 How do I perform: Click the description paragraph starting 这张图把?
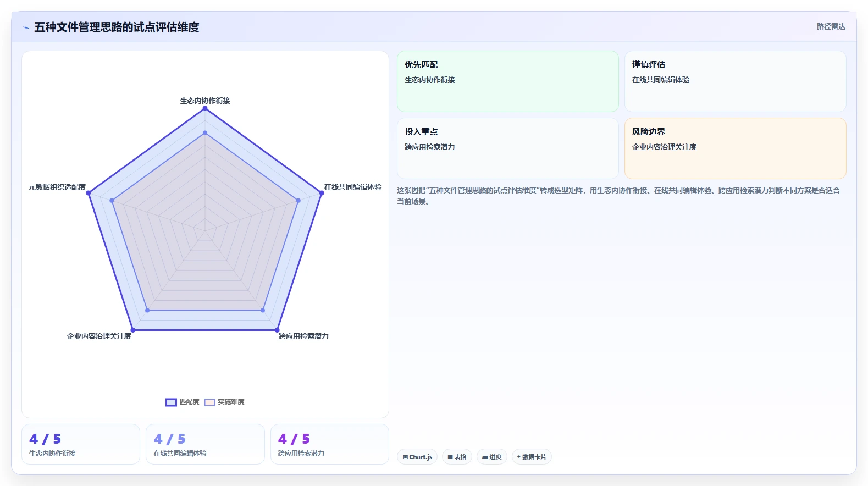618,196
